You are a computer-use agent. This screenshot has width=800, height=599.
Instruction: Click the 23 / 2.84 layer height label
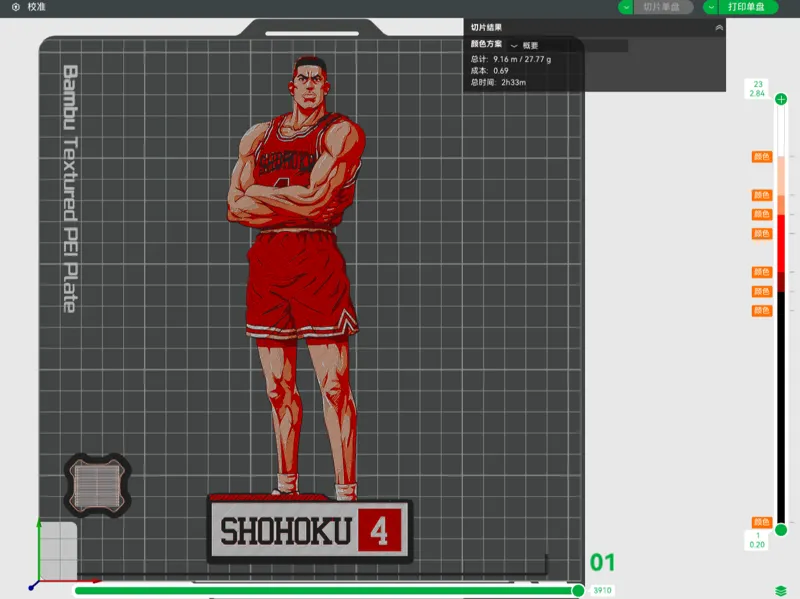757,89
